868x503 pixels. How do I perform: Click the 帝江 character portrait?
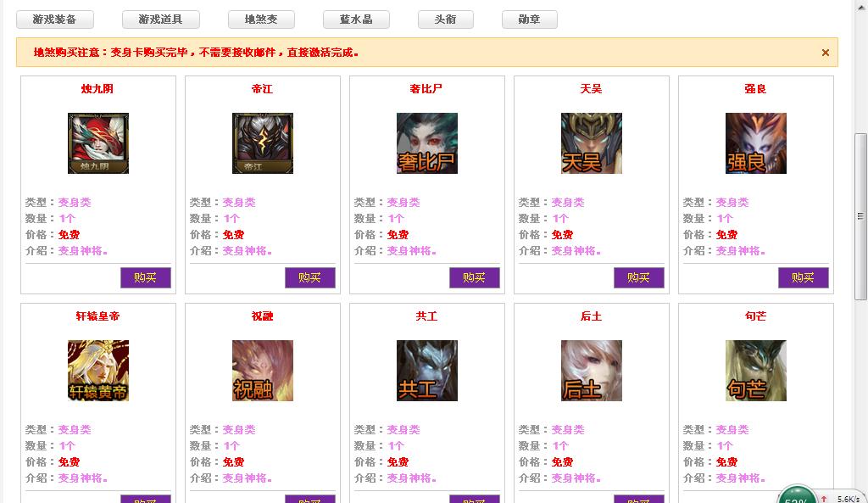pyautogui.click(x=263, y=143)
